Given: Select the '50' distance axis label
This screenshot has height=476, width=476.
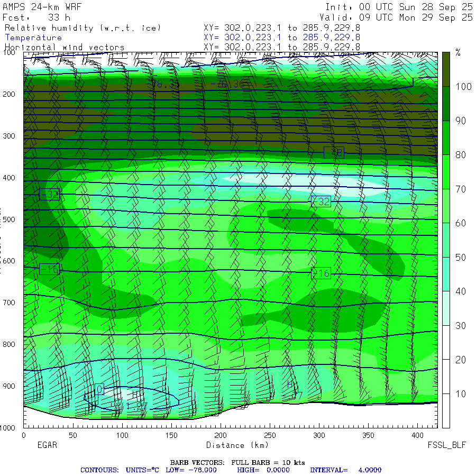Looking at the screenshot, I should coord(73,436).
